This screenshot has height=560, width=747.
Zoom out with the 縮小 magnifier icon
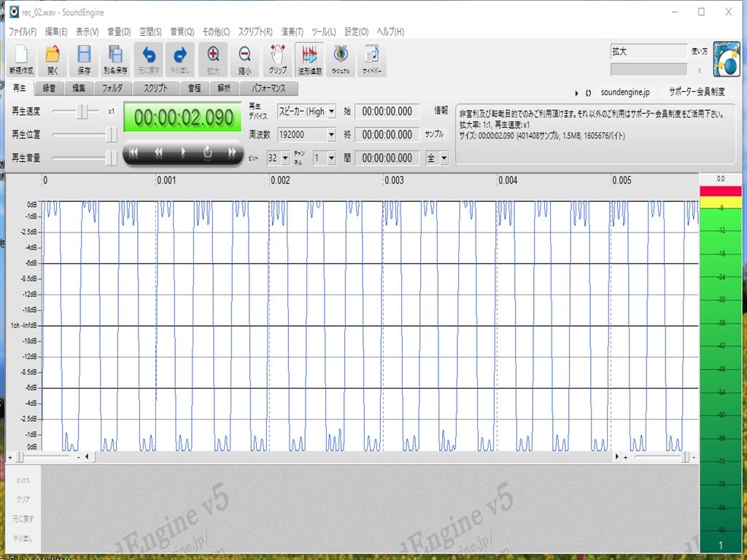tap(244, 58)
